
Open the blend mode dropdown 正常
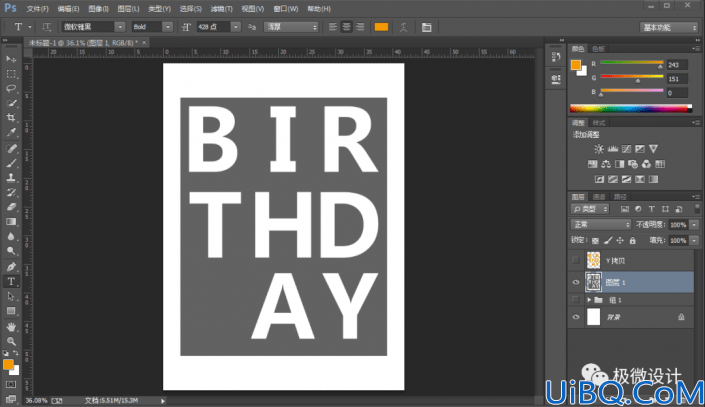tap(601, 224)
